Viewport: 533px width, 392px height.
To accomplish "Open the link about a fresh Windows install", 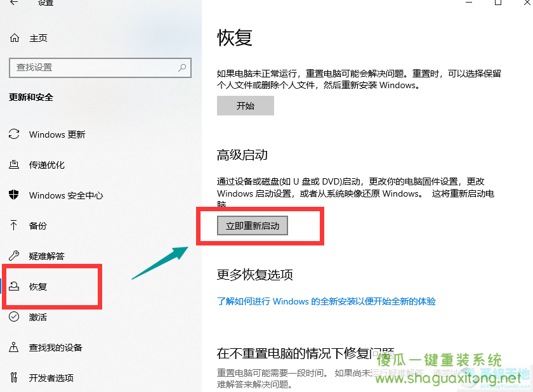I will [326, 301].
